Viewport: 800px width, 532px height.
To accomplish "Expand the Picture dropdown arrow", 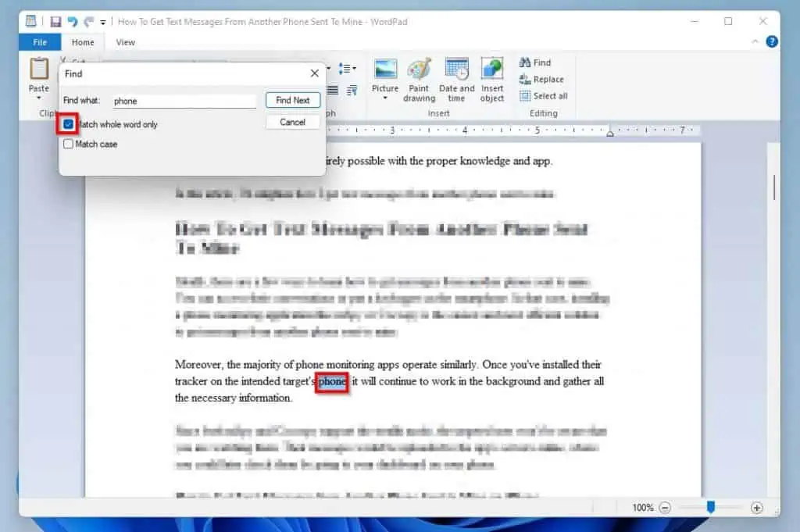I will tap(385, 98).
